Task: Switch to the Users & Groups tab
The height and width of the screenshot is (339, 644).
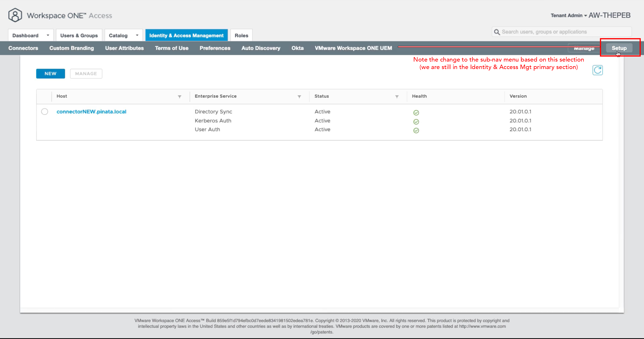Action: click(79, 35)
